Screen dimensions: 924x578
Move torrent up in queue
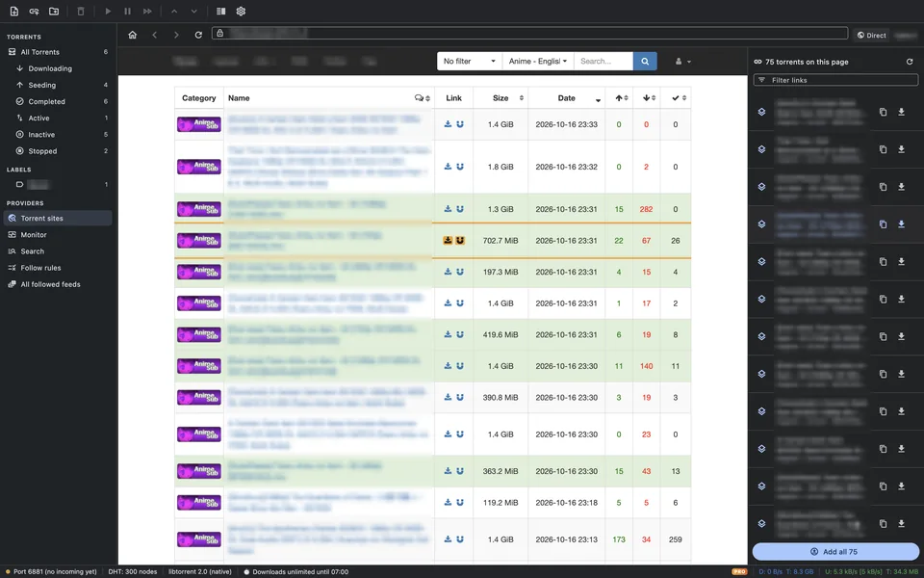(x=174, y=12)
